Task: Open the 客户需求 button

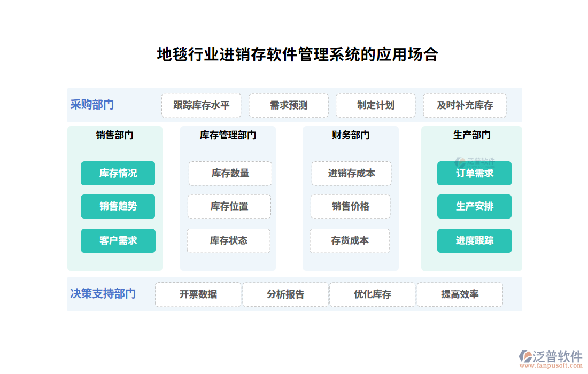Action: pos(118,241)
